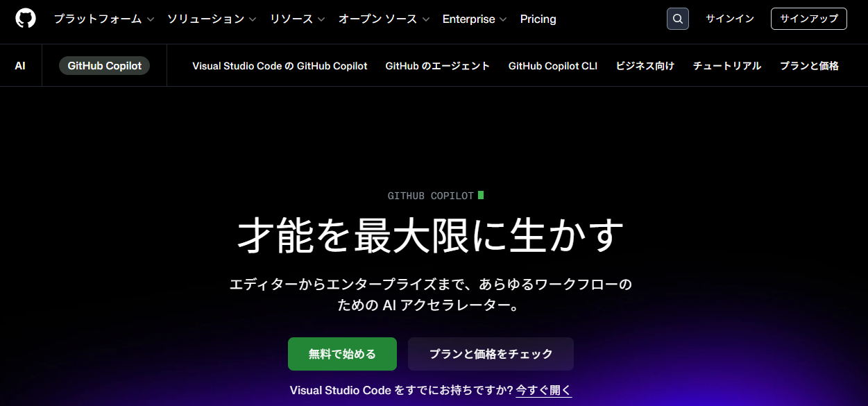
Task: Click the green 無料で始める button
Action: pyautogui.click(x=342, y=354)
